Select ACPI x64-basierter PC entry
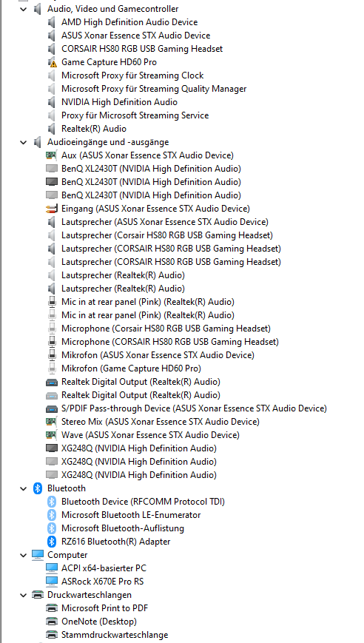The image size is (364, 643). pyautogui.click(x=104, y=568)
